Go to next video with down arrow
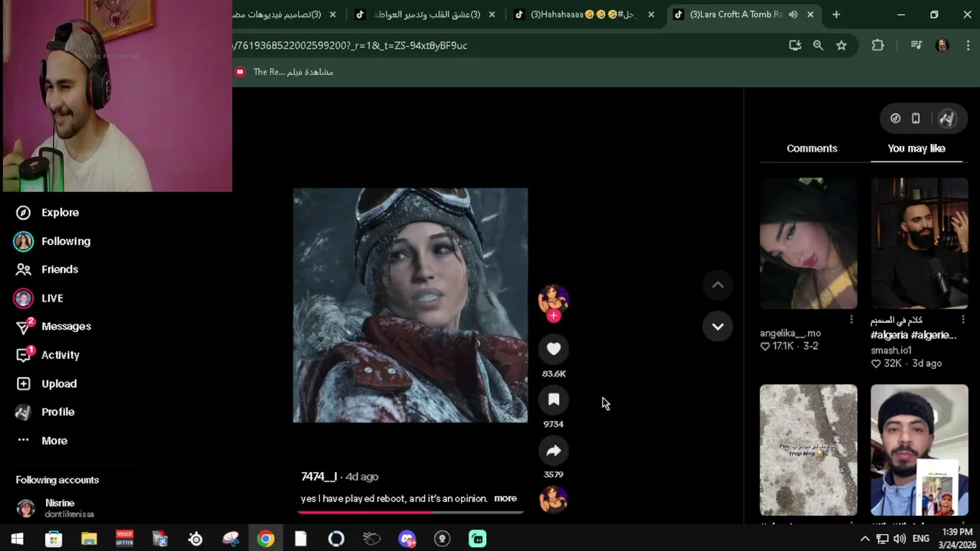Viewport: 980px width, 551px height. click(717, 326)
